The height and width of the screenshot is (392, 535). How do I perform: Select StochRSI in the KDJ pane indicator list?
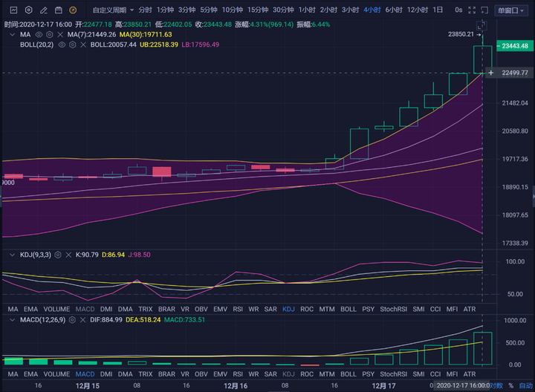393,309
